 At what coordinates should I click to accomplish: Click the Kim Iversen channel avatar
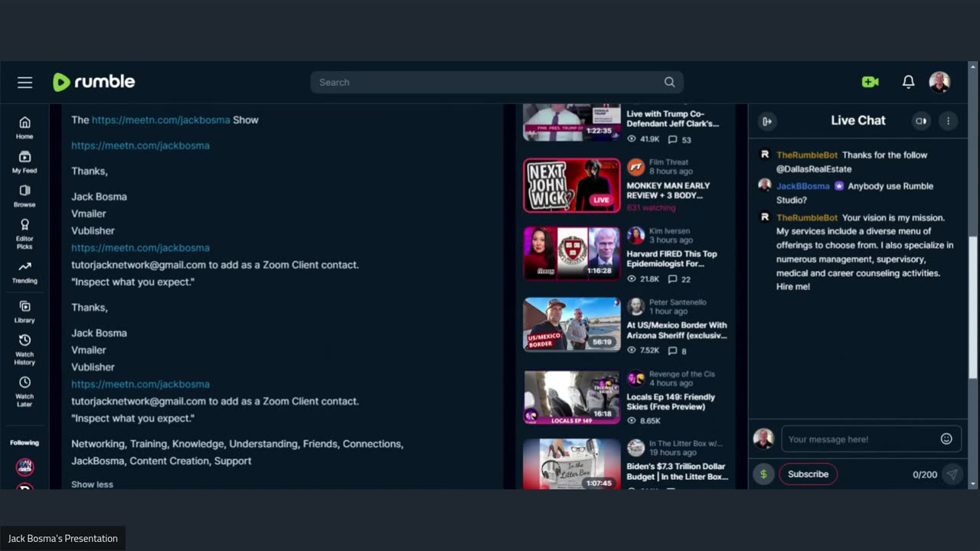635,235
